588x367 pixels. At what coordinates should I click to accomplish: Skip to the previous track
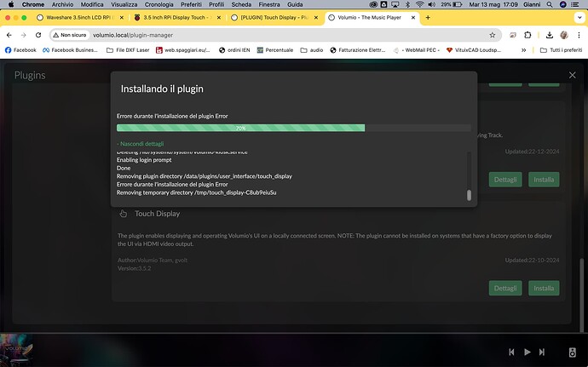coord(511,352)
